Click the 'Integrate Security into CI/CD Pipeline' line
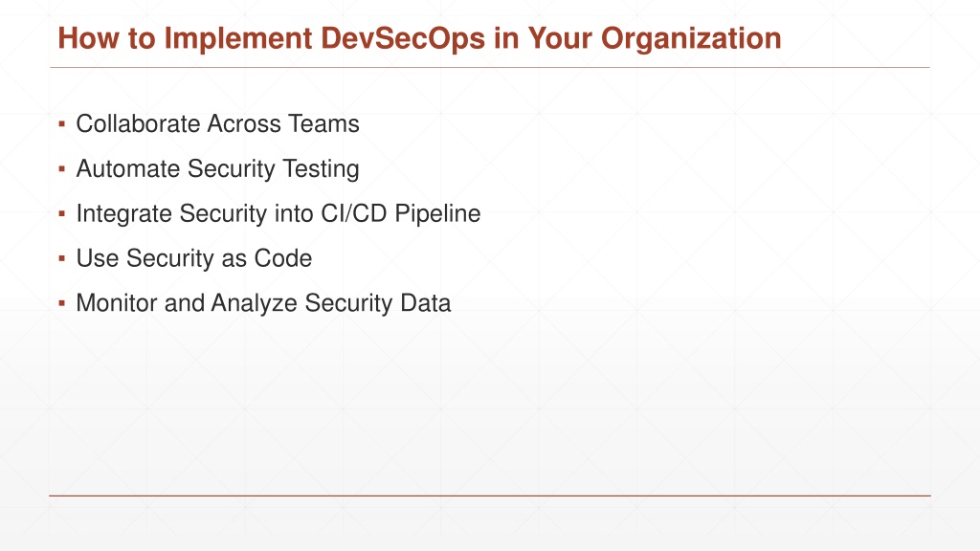The height and width of the screenshot is (551, 980). click(278, 213)
